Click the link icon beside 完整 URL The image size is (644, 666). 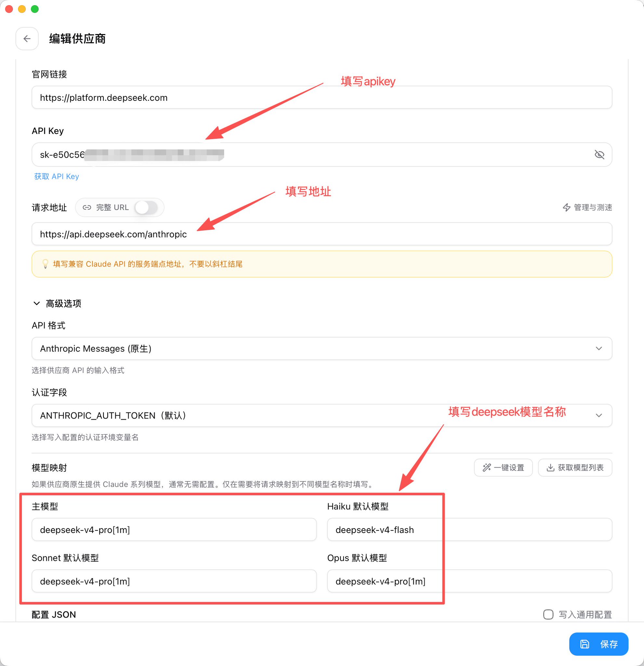pyautogui.click(x=87, y=207)
